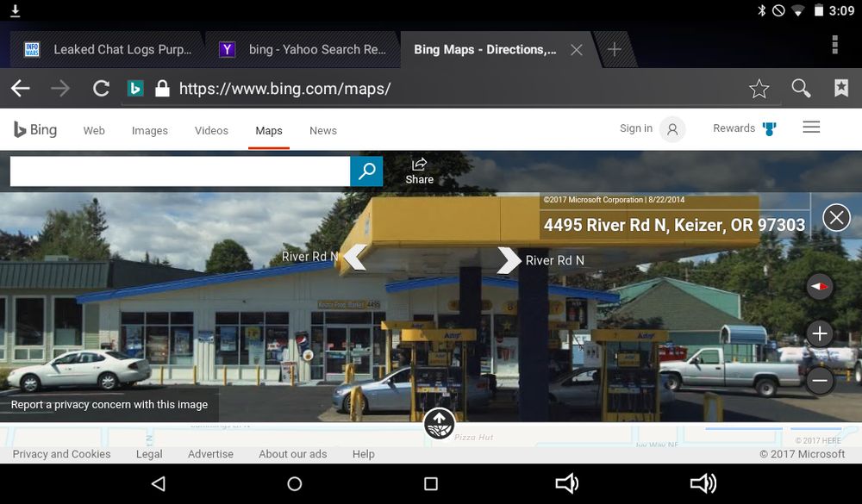The image size is (862, 504).
Task: Close the streetside view with X button
Action: pyautogui.click(x=836, y=217)
